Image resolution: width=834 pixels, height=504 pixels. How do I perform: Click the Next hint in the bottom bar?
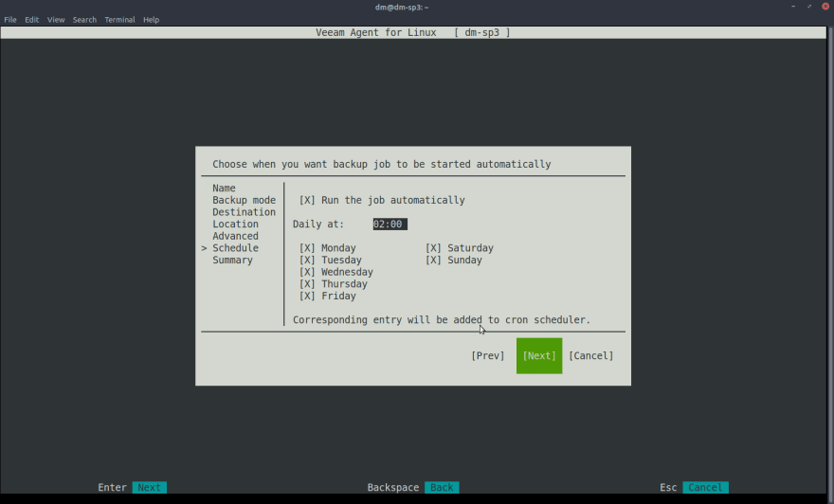click(x=149, y=488)
